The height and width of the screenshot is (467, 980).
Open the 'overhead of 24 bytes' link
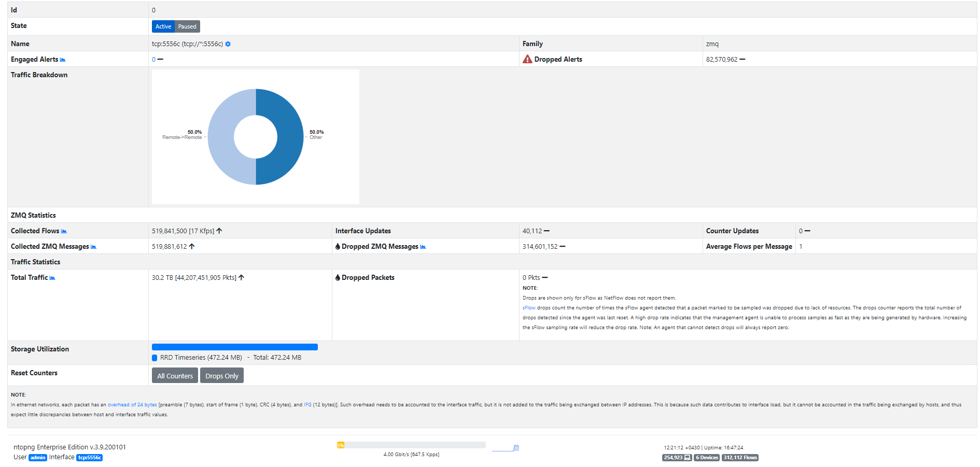132,405
